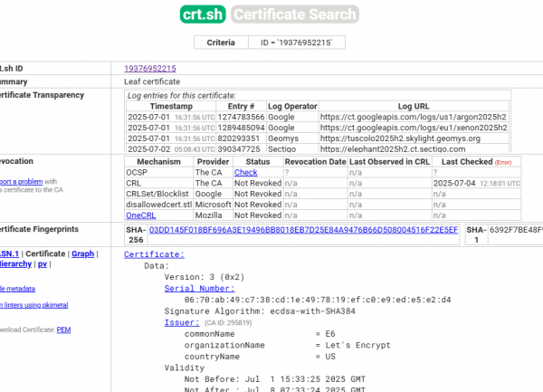Click the countryName US line
Viewport: 543px width, 392px height.
[260, 357]
